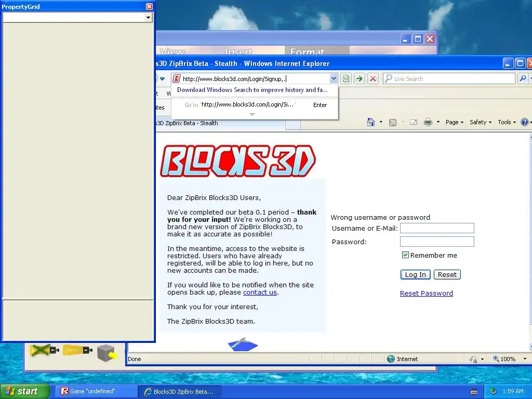The image size is (532, 399).
Task: Expand the autocomplete suggestions chevron
Action: click(x=252, y=114)
